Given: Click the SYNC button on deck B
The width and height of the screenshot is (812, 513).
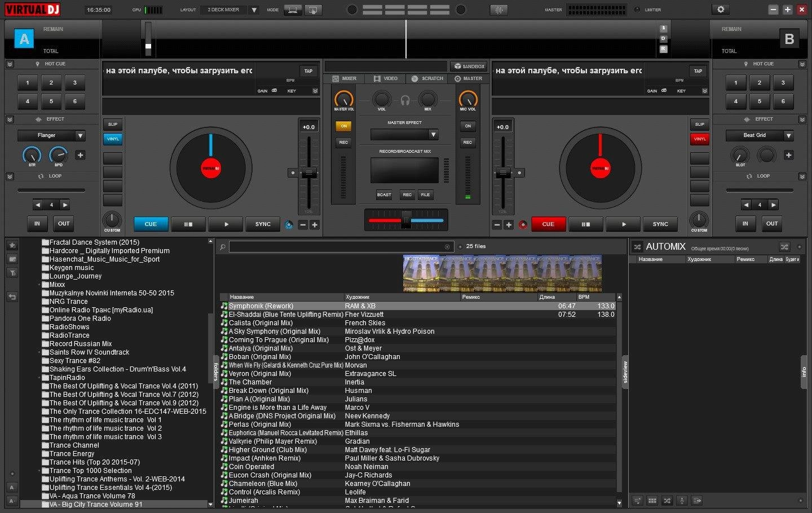Looking at the screenshot, I should 660,224.
